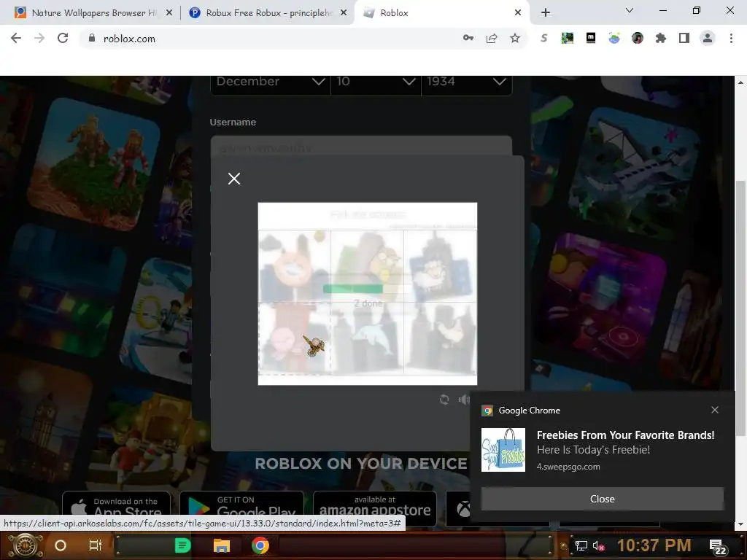The width and height of the screenshot is (747, 560).
Task: Open the Amazon Appstore badge
Action: point(375,507)
